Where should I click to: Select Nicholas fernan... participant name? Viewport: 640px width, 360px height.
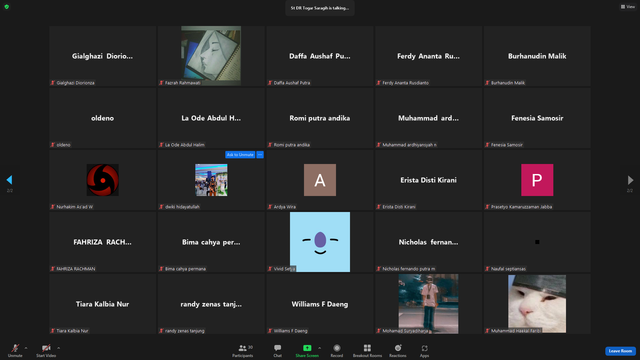tap(428, 242)
